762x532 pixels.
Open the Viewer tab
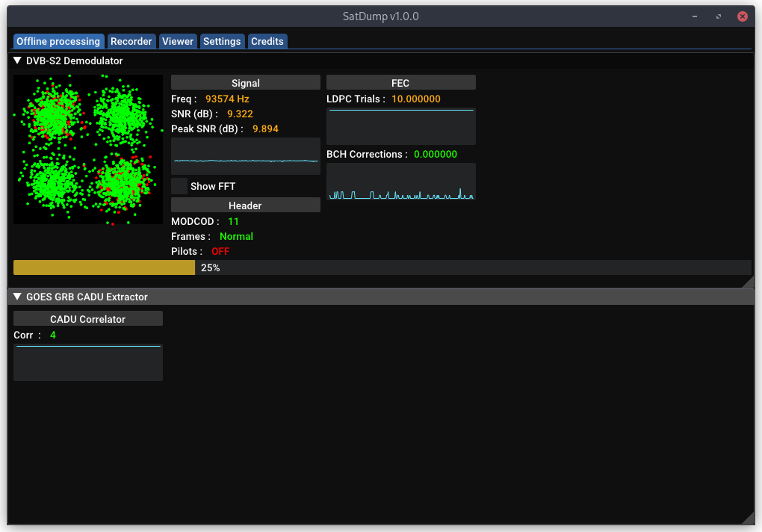[x=178, y=41]
